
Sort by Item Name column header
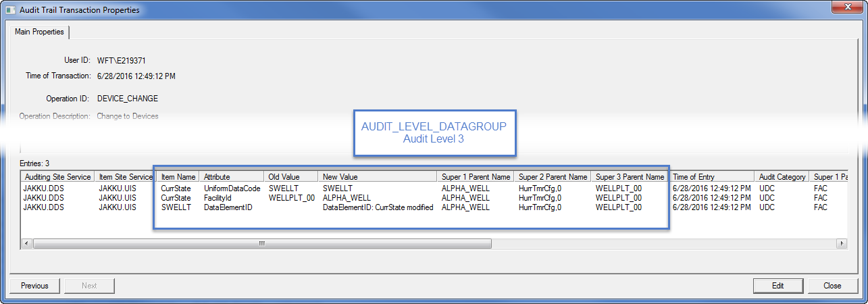(x=178, y=177)
